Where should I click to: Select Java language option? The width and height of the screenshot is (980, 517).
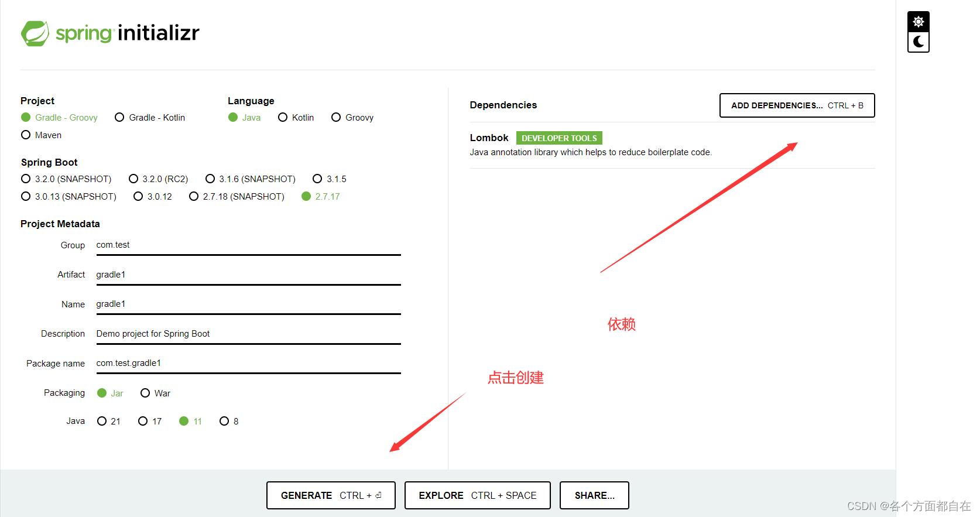[x=245, y=118]
